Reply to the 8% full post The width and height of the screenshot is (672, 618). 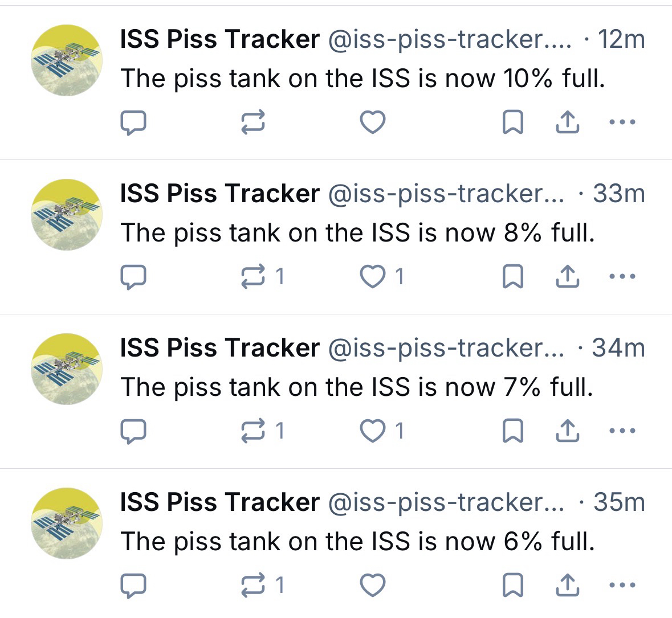point(134,277)
